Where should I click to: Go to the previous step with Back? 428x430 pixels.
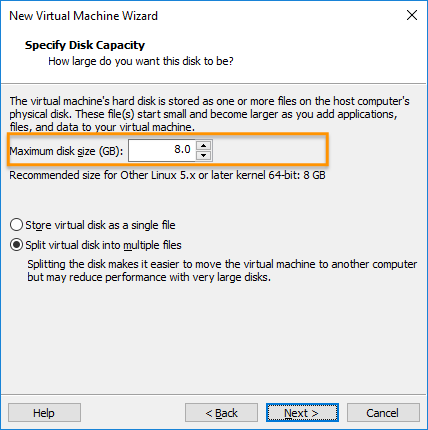pyautogui.click(x=221, y=413)
